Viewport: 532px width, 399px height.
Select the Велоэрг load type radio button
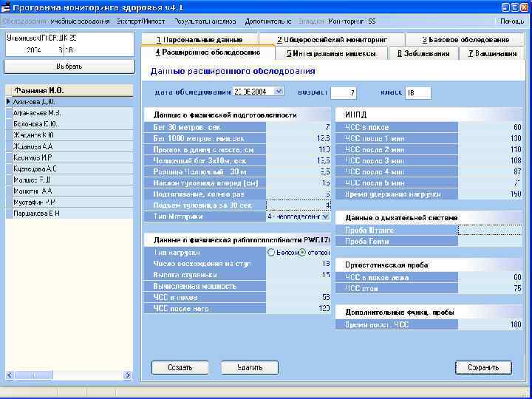pyautogui.click(x=271, y=253)
